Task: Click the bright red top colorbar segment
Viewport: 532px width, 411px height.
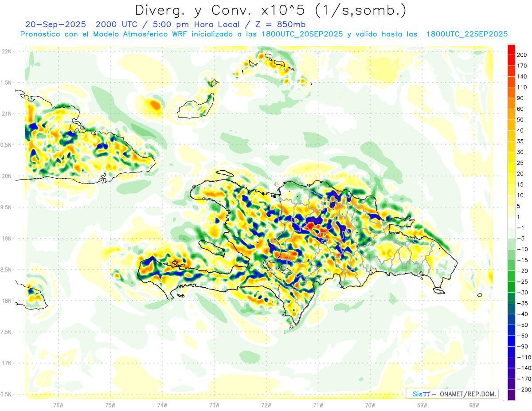Action: pyautogui.click(x=512, y=49)
